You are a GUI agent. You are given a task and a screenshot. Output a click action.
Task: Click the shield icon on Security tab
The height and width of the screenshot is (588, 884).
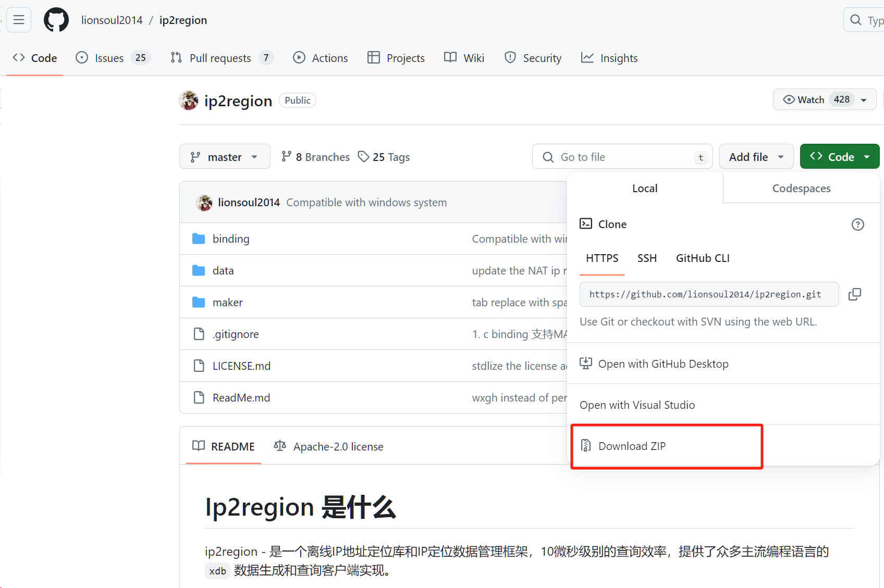[510, 57]
